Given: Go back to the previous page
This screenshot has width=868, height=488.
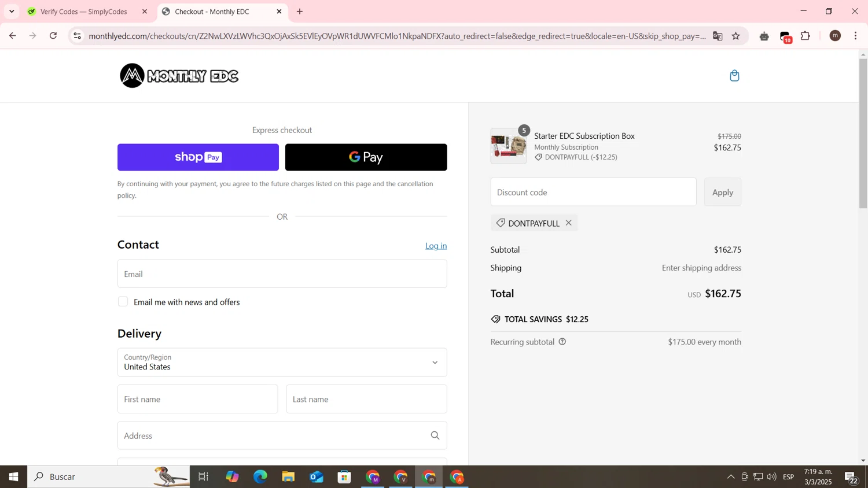Looking at the screenshot, I should (12, 36).
